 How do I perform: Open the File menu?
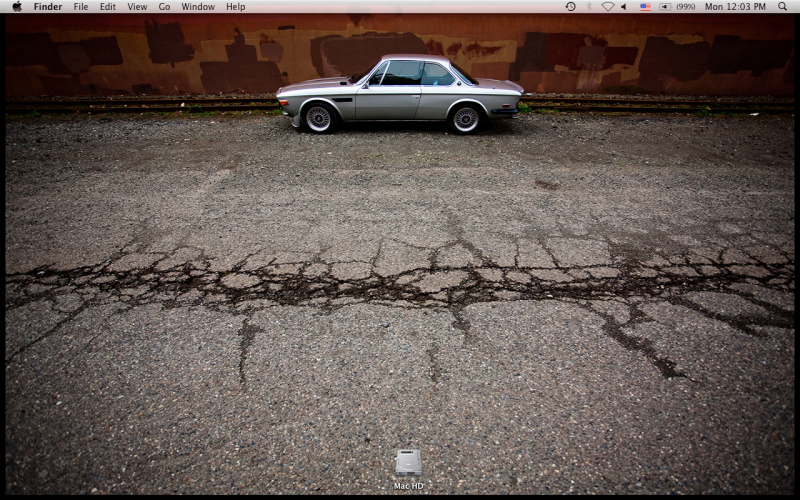[x=81, y=7]
